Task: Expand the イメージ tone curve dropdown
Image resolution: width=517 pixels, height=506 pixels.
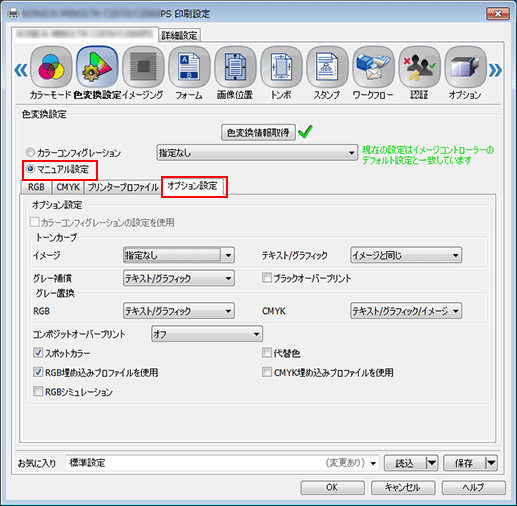Action: [x=179, y=255]
